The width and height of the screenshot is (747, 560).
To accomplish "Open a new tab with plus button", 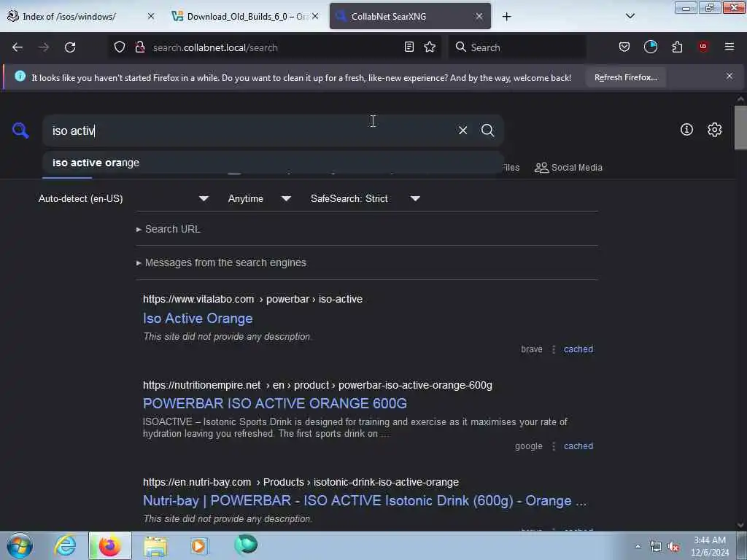I will 506,17.
